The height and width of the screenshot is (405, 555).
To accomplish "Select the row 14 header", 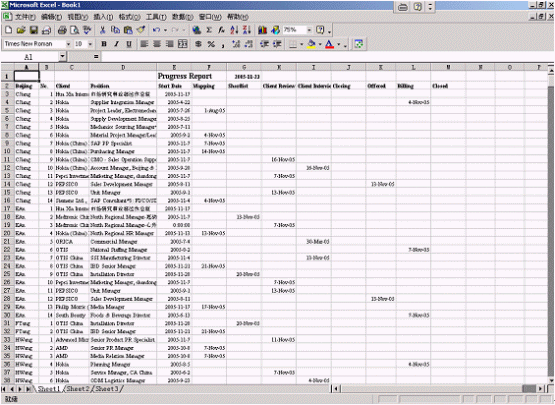I will (7, 184).
